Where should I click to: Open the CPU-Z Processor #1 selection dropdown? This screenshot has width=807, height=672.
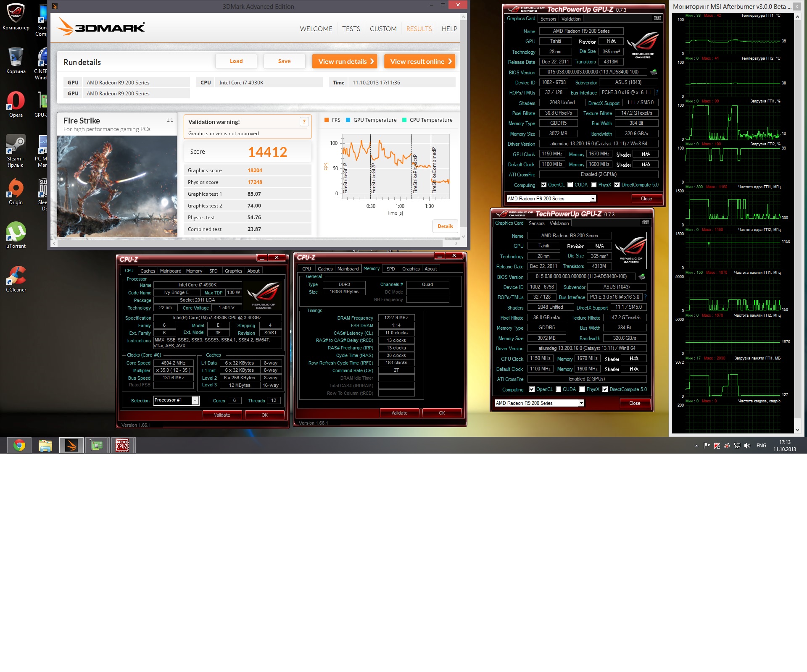pyautogui.click(x=195, y=400)
